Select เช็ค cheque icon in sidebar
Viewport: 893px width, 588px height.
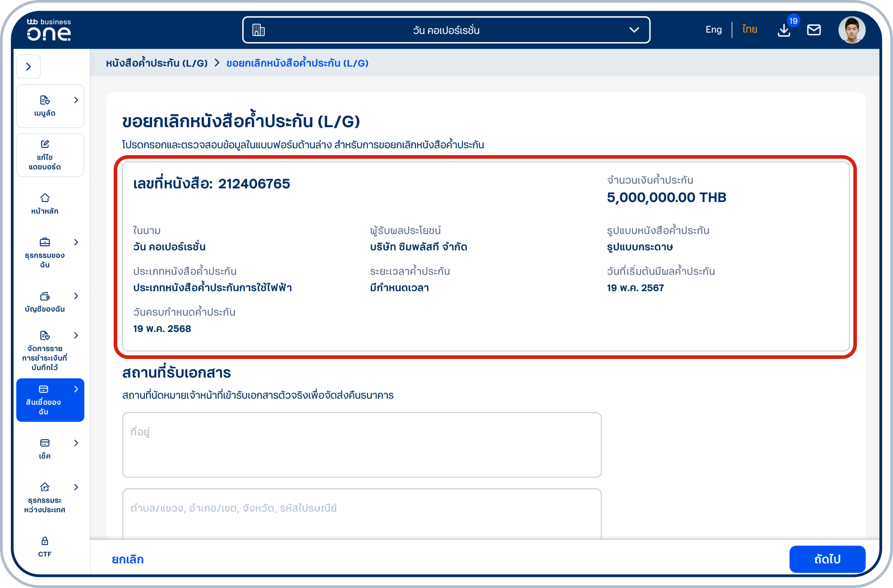click(x=45, y=447)
